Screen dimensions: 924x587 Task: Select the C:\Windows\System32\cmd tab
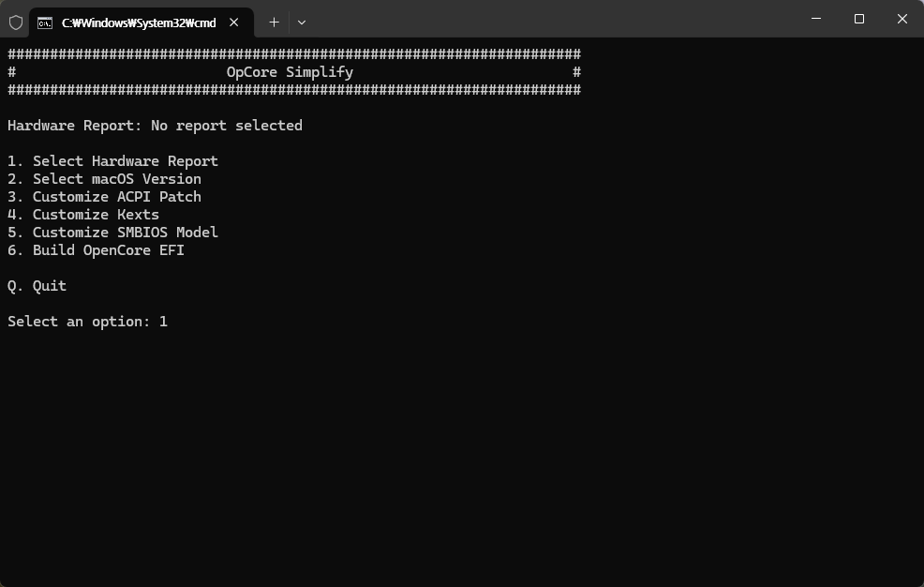click(142, 23)
